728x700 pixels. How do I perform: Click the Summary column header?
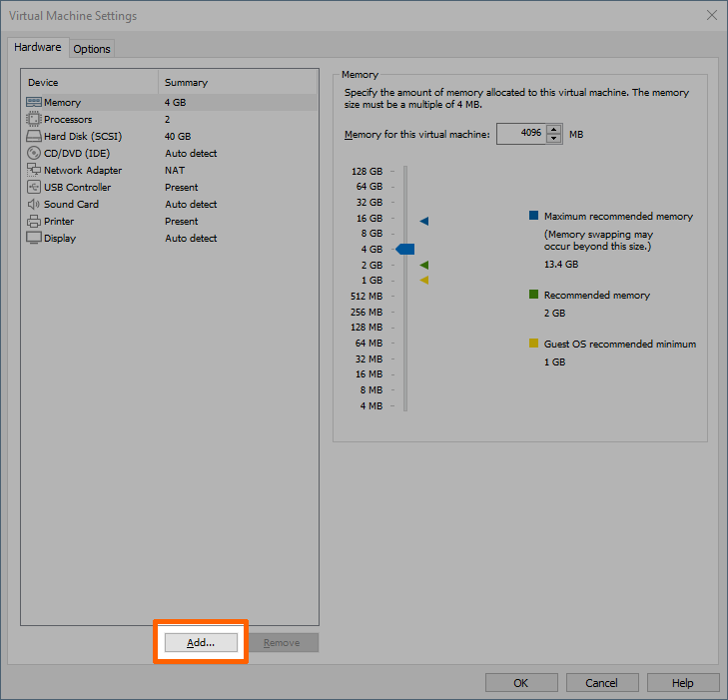point(186,83)
